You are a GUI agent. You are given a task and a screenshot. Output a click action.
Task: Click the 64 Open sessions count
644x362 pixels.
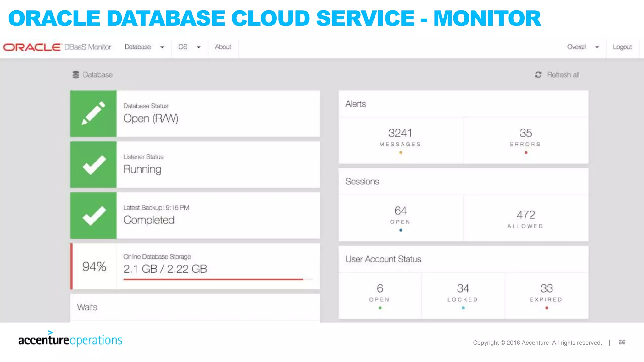[x=400, y=215]
